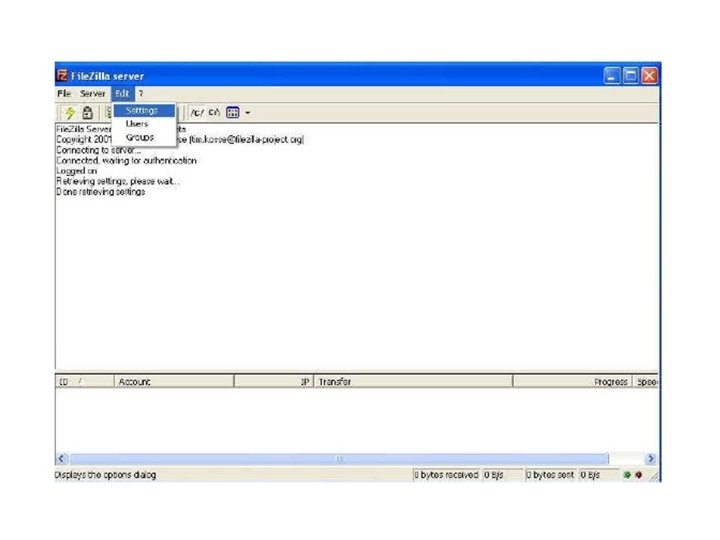Screen dimensions: 720x540
Task: Click 'Connected, waiting for authentication' log line
Action: (x=127, y=161)
